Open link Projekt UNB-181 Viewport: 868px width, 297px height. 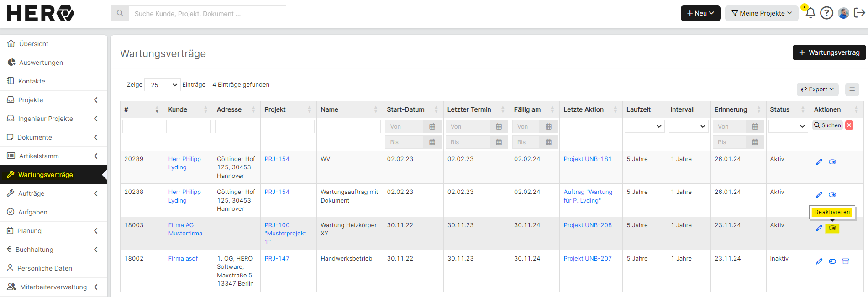(587, 159)
